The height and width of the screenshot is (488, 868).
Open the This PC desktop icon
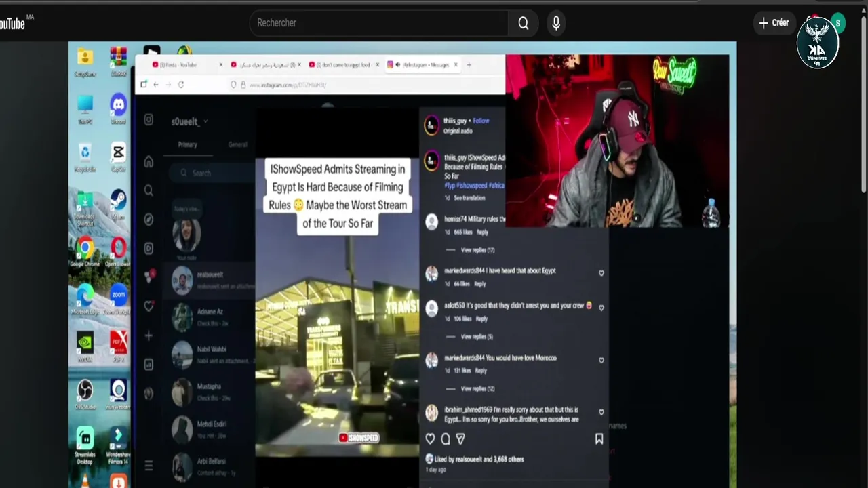(x=85, y=108)
